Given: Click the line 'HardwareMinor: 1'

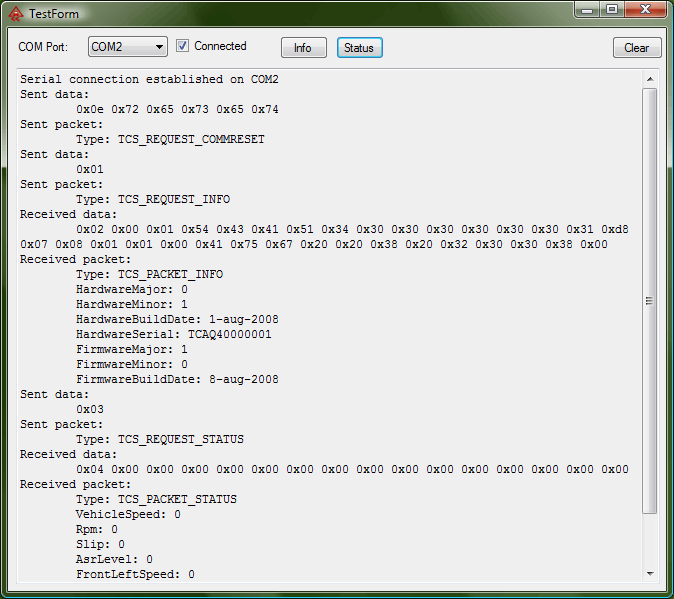Looking at the screenshot, I should point(132,305).
